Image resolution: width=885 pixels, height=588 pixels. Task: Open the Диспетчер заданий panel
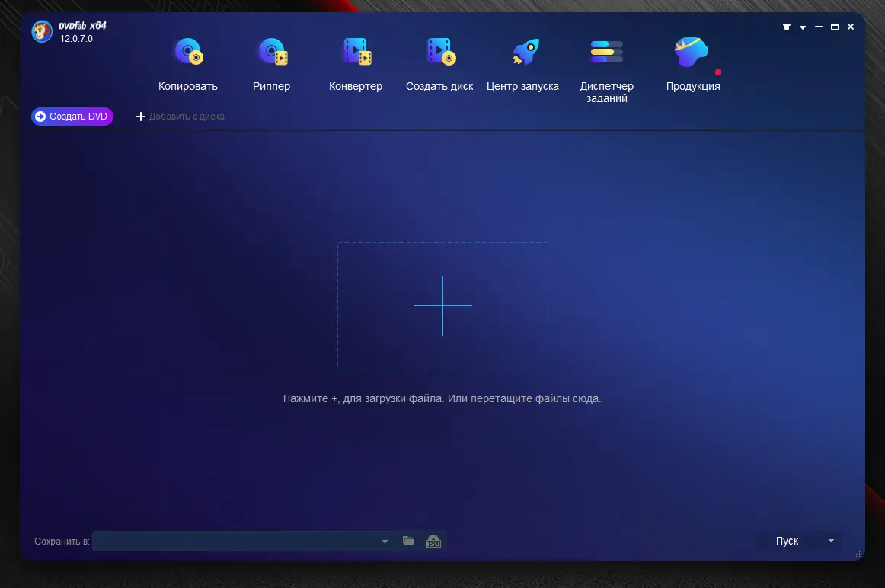click(x=605, y=65)
